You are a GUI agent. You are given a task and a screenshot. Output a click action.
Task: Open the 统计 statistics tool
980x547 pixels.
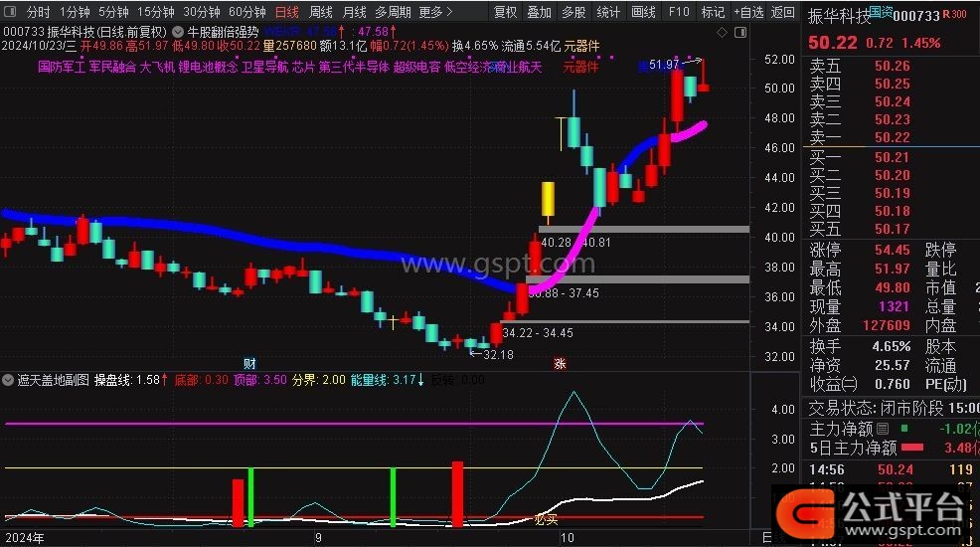pyautogui.click(x=608, y=12)
